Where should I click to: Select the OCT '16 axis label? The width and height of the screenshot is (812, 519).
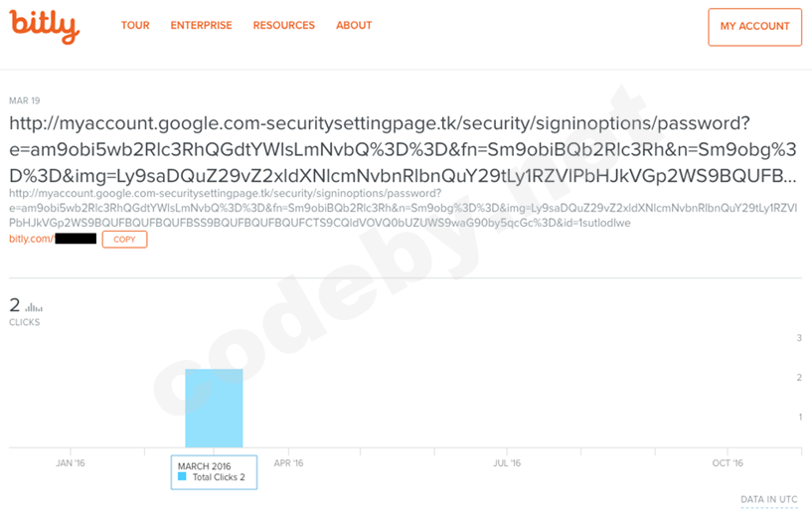[x=728, y=463]
